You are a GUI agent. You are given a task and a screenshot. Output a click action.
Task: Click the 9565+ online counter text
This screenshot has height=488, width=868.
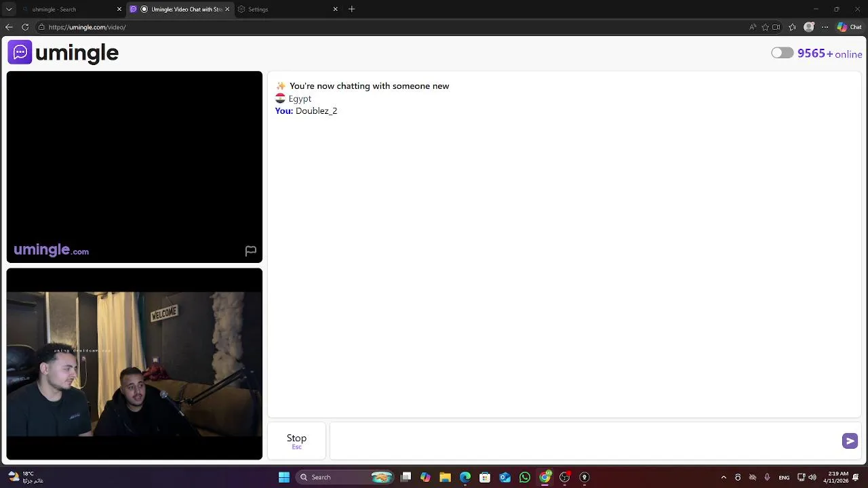pyautogui.click(x=830, y=54)
